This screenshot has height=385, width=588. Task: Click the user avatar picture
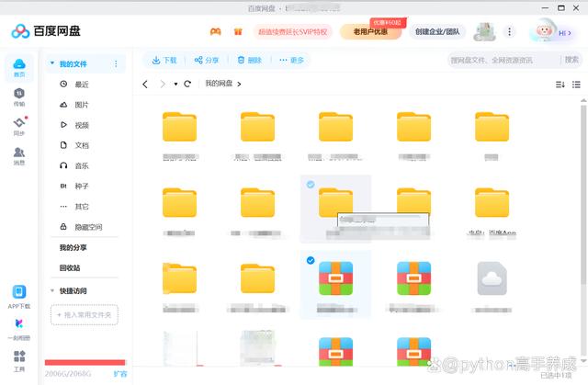543,30
